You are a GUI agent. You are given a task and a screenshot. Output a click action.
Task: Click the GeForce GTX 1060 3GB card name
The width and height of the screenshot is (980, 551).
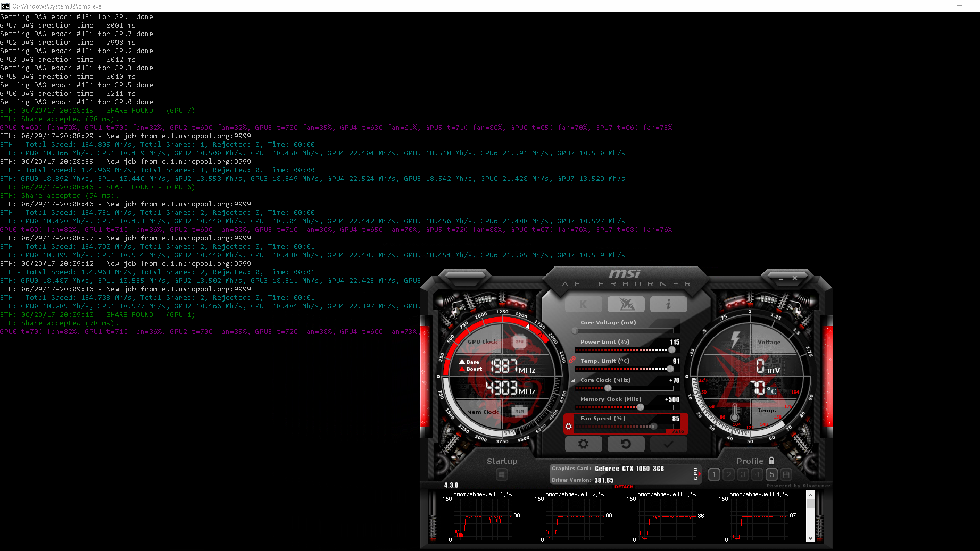pos(629,469)
